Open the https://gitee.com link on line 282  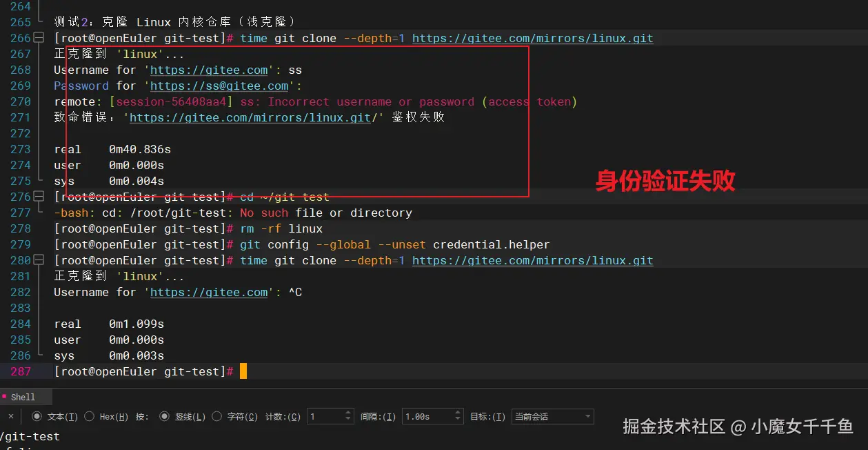pos(209,293)
